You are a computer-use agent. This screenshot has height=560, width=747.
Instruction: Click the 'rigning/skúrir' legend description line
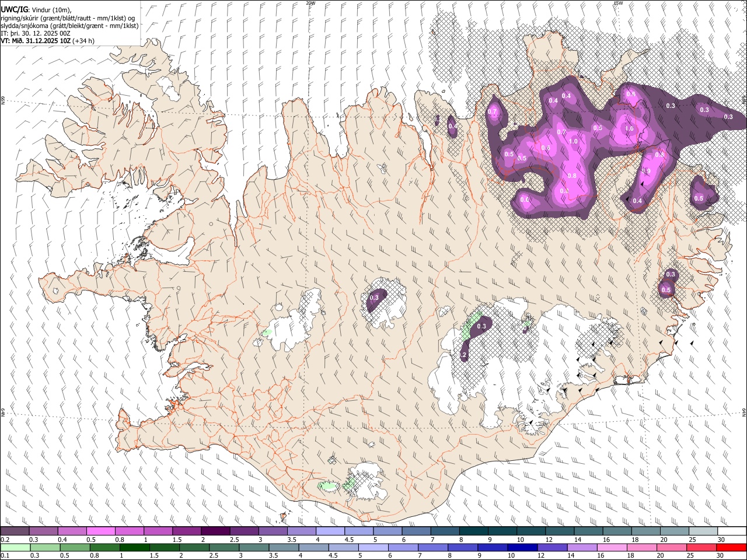(68, 17)
